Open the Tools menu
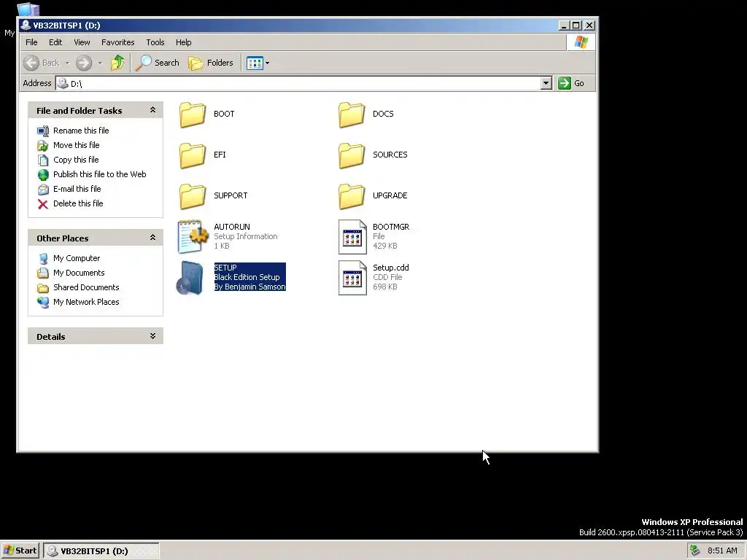The image size is (747, 560). 155,42
